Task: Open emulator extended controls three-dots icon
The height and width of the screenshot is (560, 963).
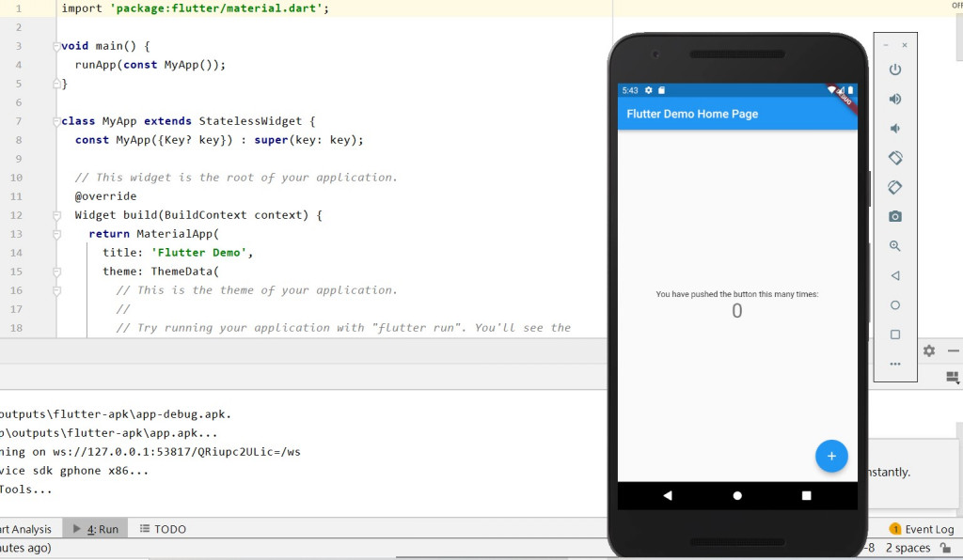Action: point(895,364)
